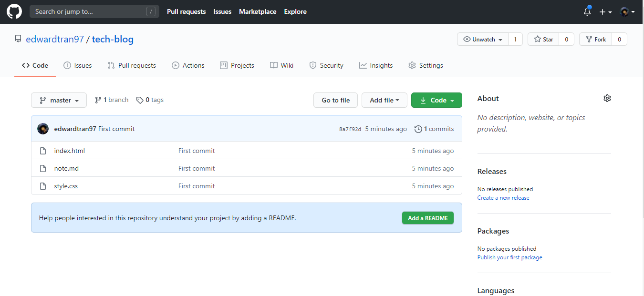Open edwardtran97 profile link
The width and height of the screenshot is (644, 296).
[x=55, y=39]
